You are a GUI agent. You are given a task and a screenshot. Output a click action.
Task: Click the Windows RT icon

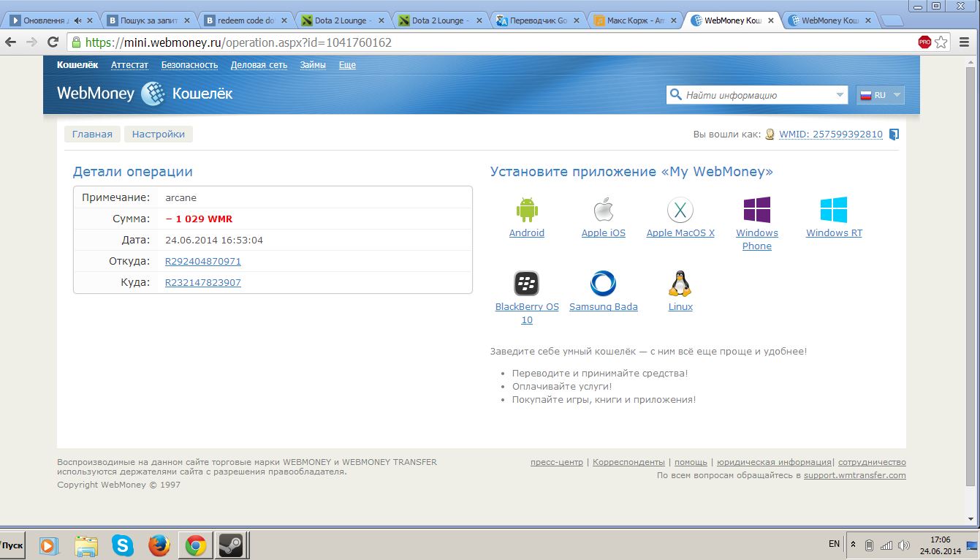[834, 210]
